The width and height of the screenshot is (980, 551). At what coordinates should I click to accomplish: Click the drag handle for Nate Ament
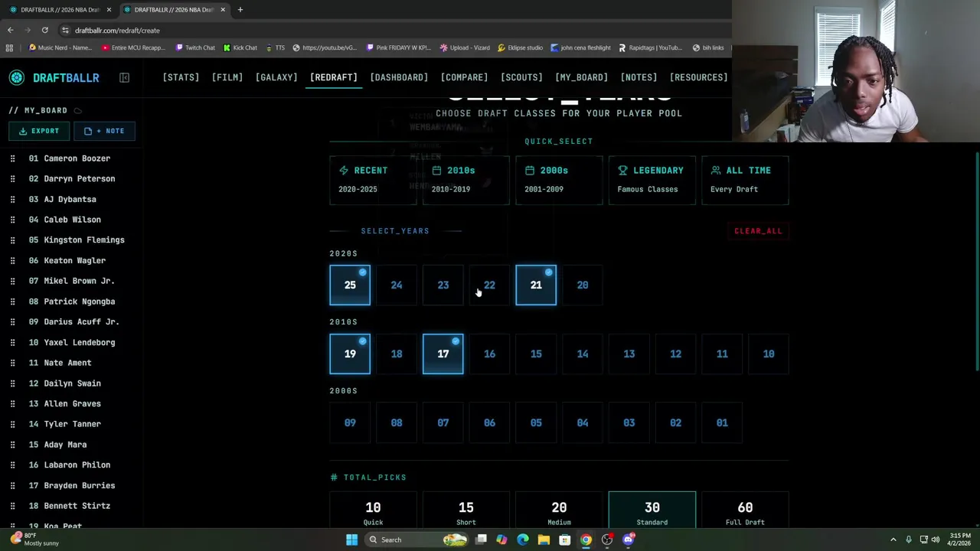12,363
